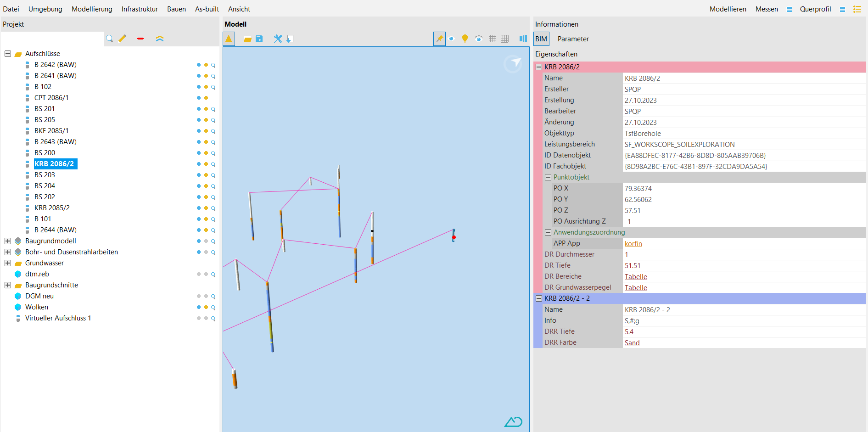This screenshot has width=868, height=432.
Task: Click the yellow pencil edit icon
Action: tap(122, 39)
